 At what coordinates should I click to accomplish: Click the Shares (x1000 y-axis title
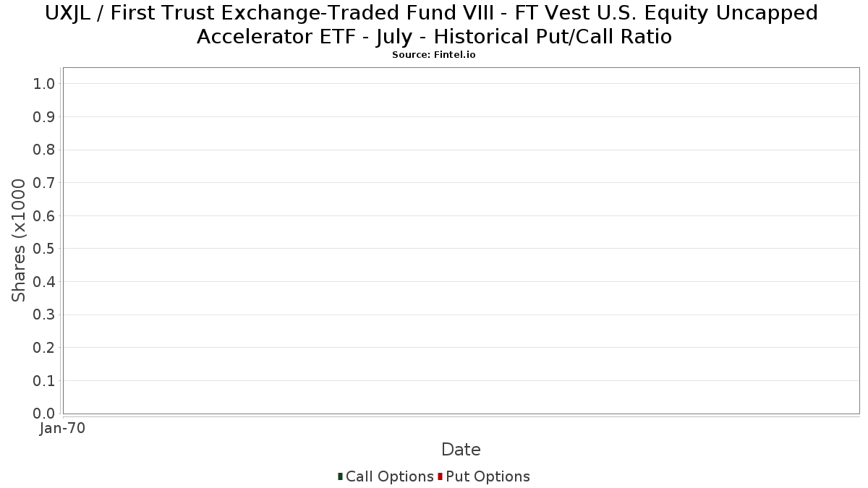(19, 241)
